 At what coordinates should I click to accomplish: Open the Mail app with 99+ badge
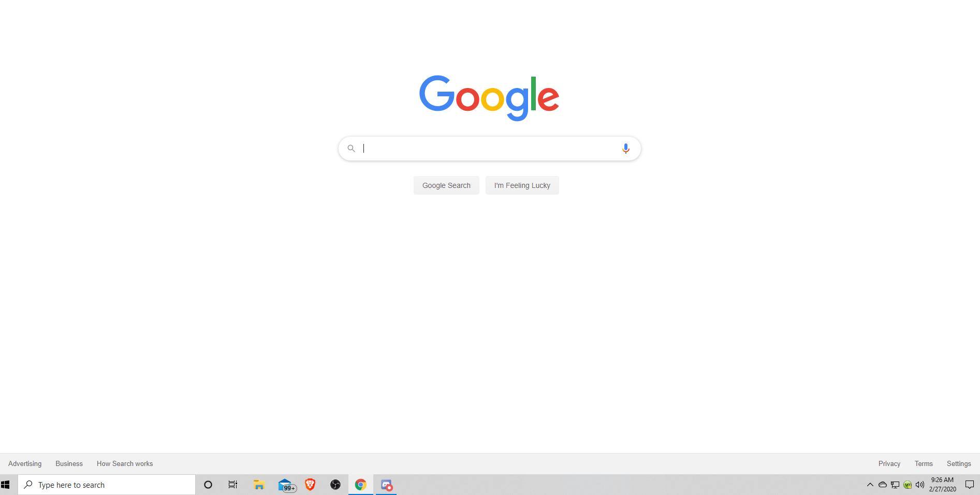[287, 485]
